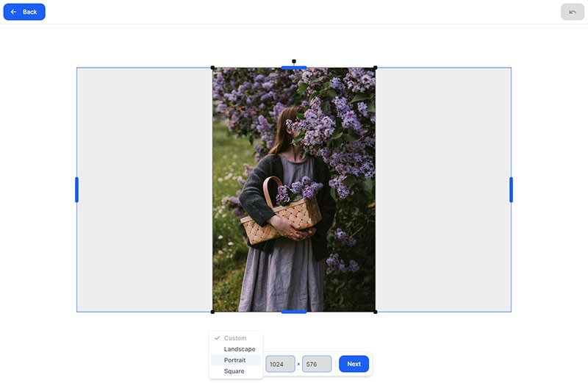Select the lilac portrait photo
Screen dimensions: 588x383
(294, 190)
